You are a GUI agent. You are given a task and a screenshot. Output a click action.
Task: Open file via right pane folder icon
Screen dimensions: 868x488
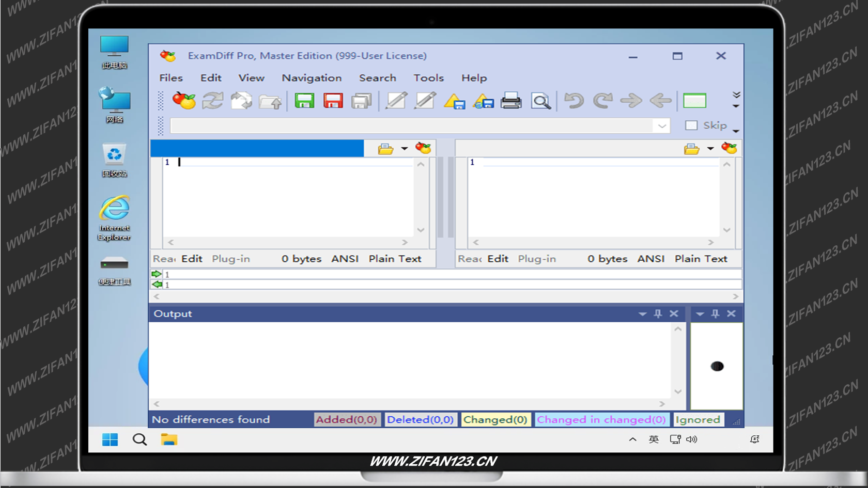[x=691, y=149]
